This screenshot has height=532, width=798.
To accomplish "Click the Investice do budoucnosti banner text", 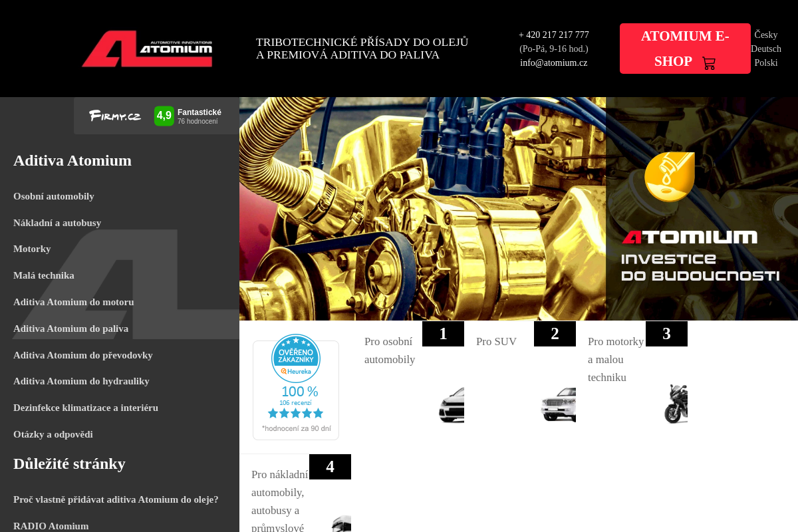I will (x=700, y=267).
